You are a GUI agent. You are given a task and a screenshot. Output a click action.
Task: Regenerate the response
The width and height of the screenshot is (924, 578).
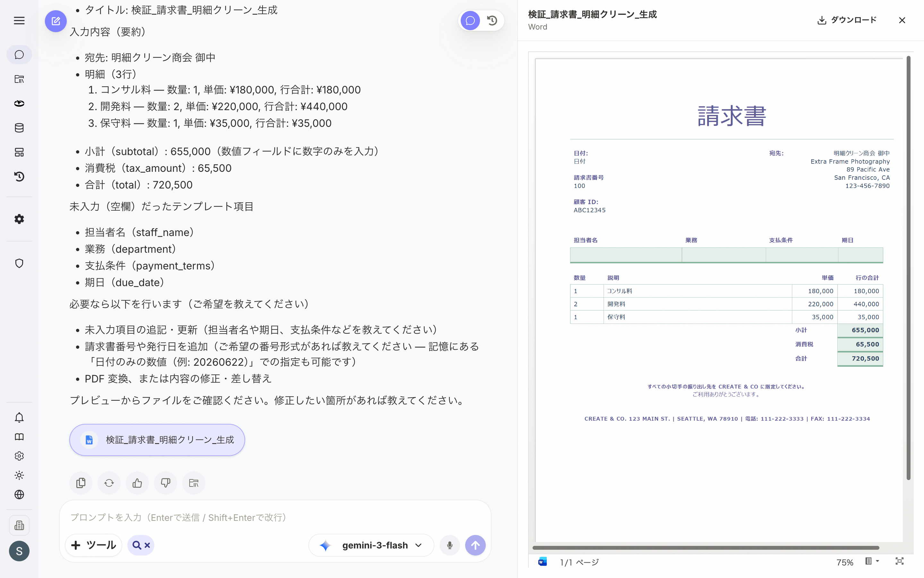(109, 483)
